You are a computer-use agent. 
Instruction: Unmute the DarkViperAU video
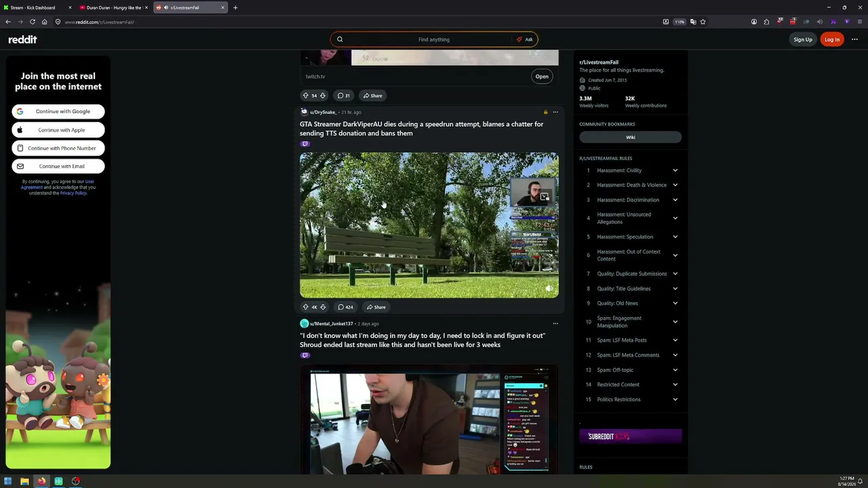coord(549,288)
